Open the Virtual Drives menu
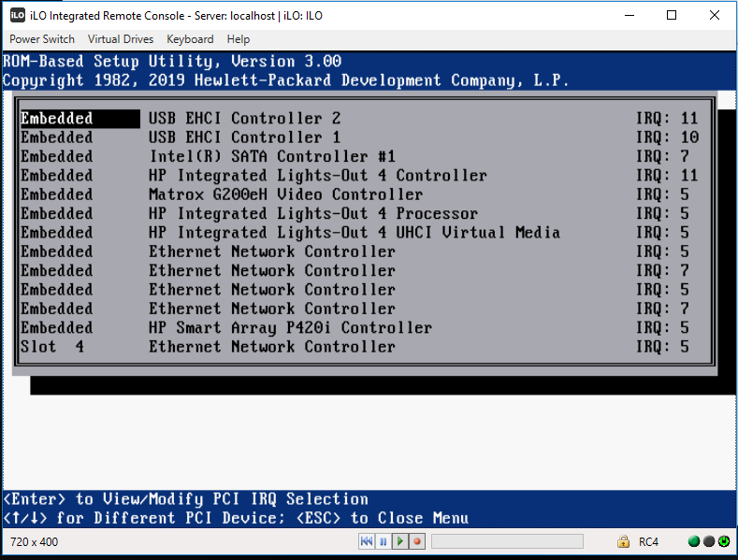The width and height of the screenshot is (738, 560). 121,39
